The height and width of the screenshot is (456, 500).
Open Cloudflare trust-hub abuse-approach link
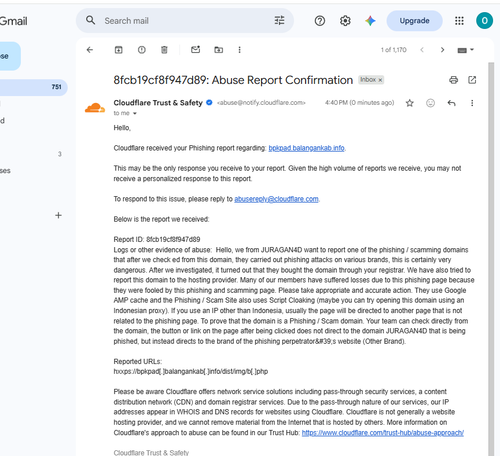point(383,433)
